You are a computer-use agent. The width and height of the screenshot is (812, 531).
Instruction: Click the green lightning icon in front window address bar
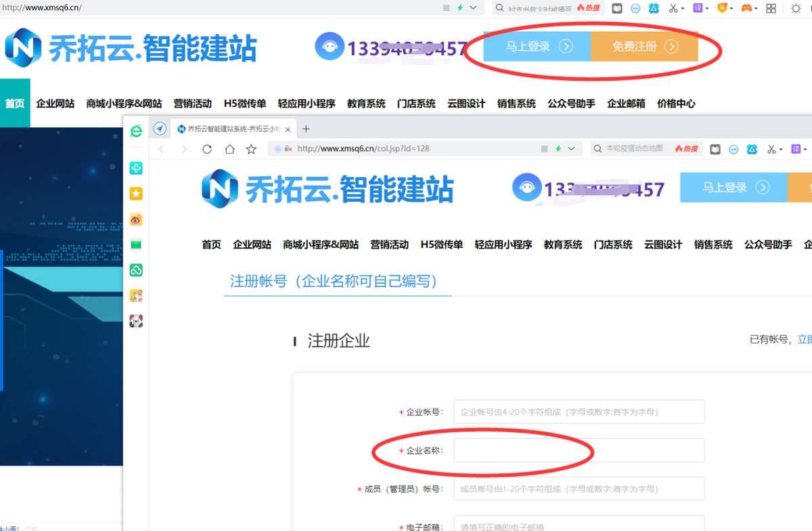(x=558, y=149)
